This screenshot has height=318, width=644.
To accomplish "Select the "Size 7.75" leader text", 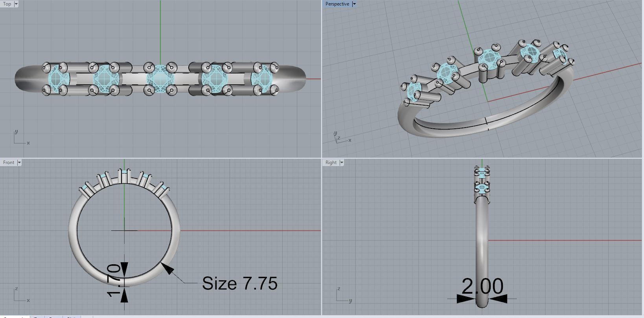I will pyautogui.click(x=239, y=283).
